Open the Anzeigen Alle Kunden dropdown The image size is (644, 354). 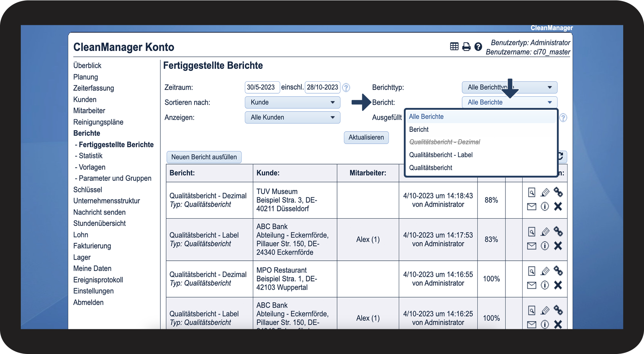pyautogui.click(x=293, y=117)
